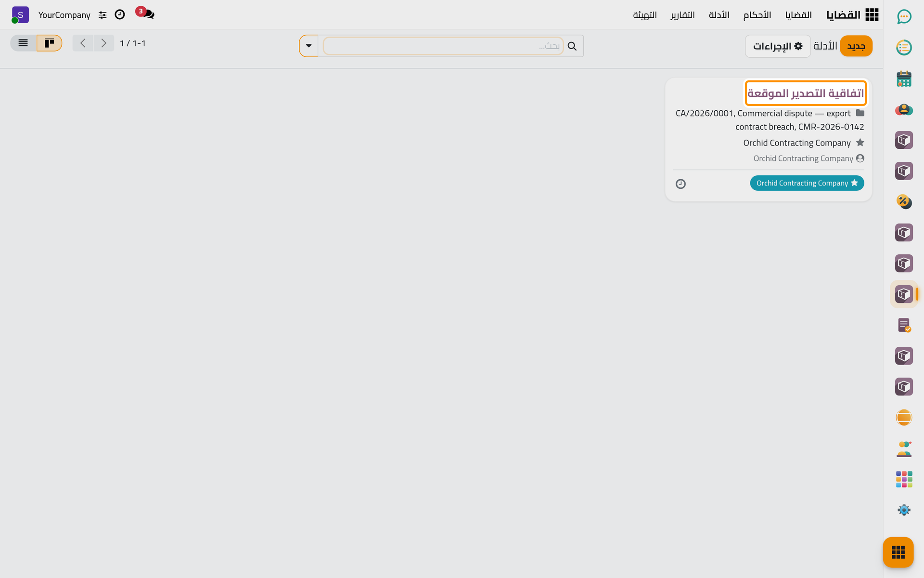Open the colorful Apps grid sidebar icon
The width and height of the screenshot is (924, 578).
click(904, 479)
